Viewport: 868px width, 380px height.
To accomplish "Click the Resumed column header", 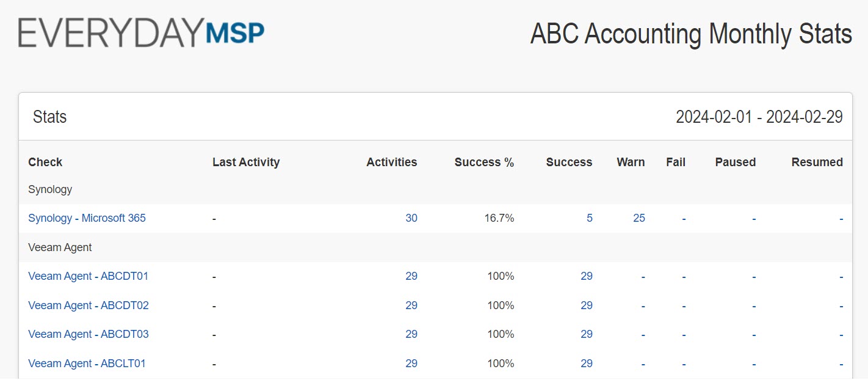I will point(817,163).
